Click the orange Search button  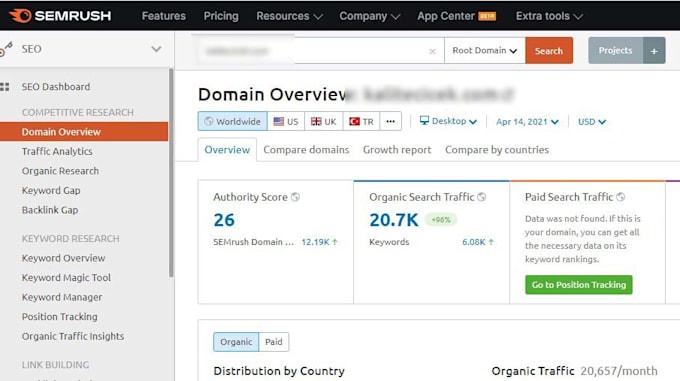tap(549, 51)
